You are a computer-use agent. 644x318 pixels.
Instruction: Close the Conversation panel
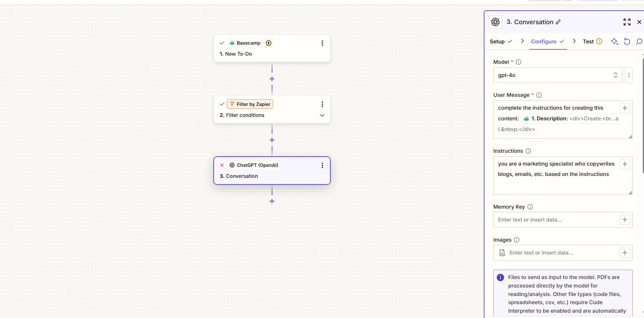click(x=639, y=22)
